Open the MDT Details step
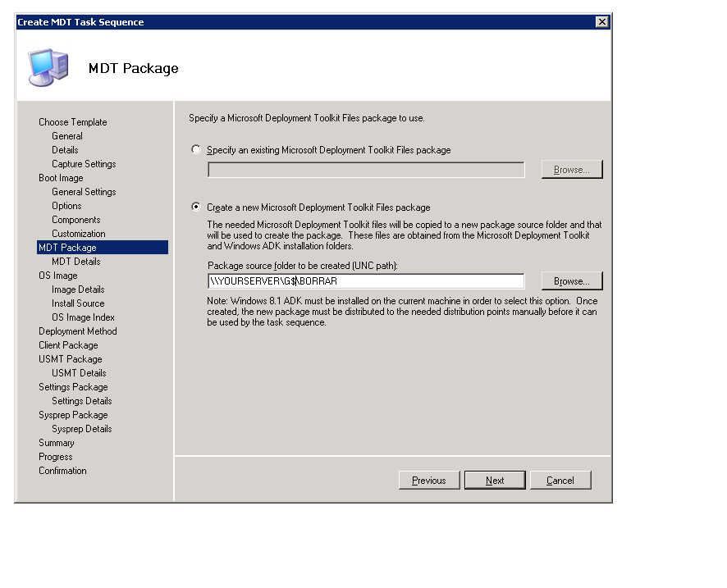The width and height of the screenshot is (727, 588). point(75,262)
